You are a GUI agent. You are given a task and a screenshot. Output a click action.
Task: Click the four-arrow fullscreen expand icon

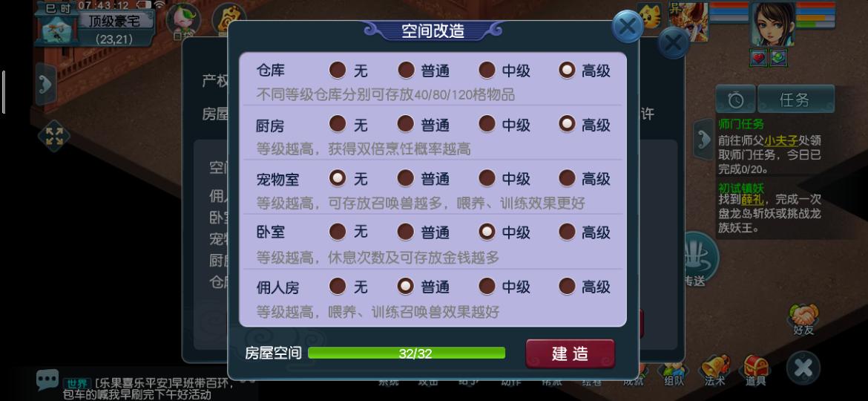tap(54, 136)
